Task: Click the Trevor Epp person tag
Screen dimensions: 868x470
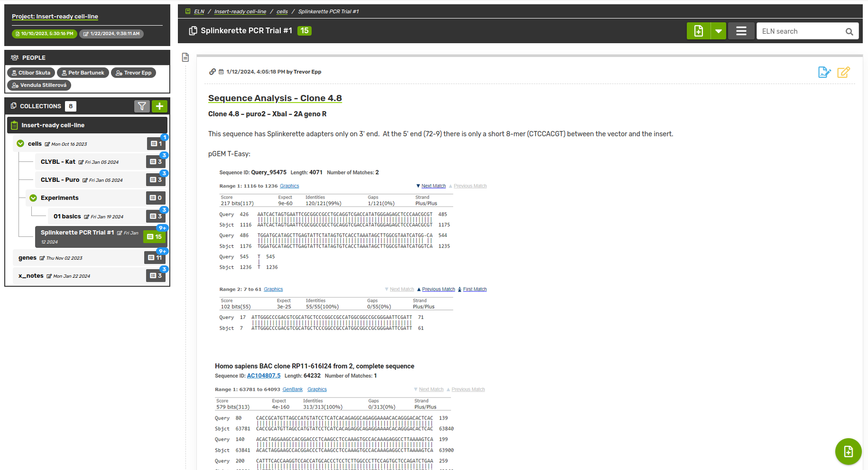Action: [x=134, y=73]
